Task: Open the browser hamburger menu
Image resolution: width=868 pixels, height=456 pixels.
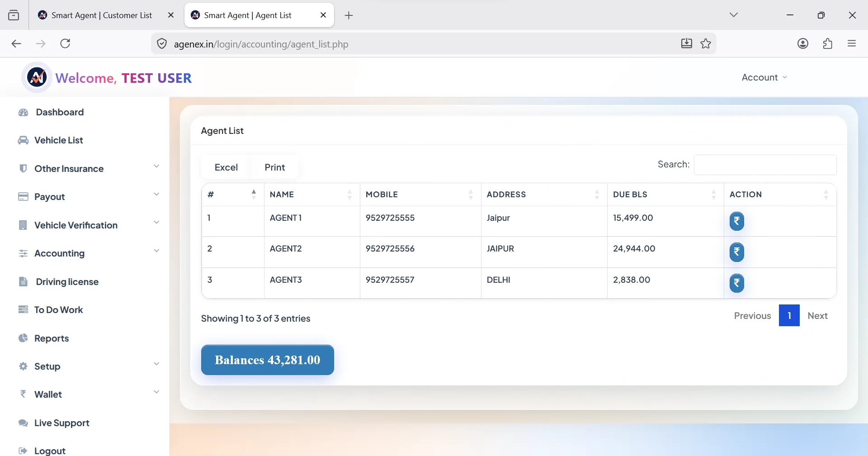Action: coord(852,43)
